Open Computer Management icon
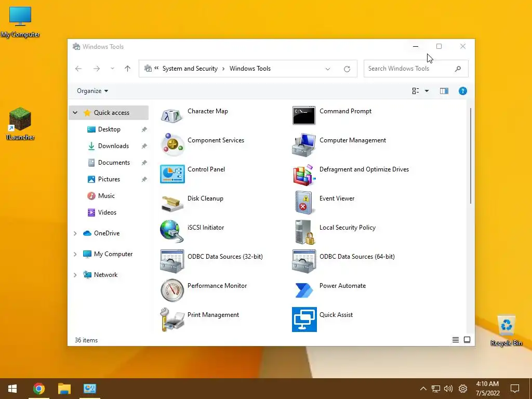Viewport: 532px width, 399px height. tap(303, 145)
